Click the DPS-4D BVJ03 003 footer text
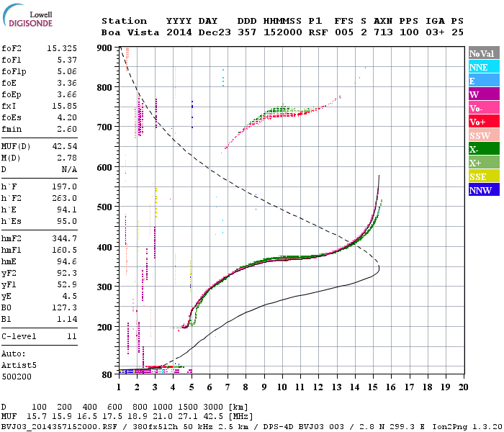 303,427
